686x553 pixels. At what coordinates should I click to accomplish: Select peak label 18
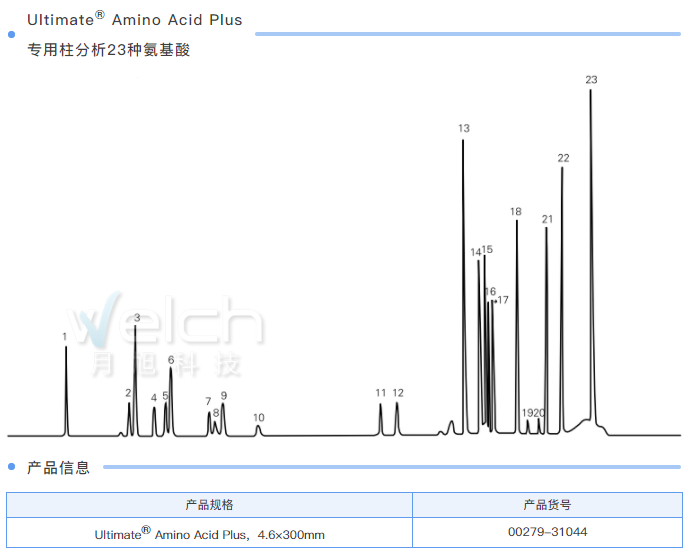point(516,211)
